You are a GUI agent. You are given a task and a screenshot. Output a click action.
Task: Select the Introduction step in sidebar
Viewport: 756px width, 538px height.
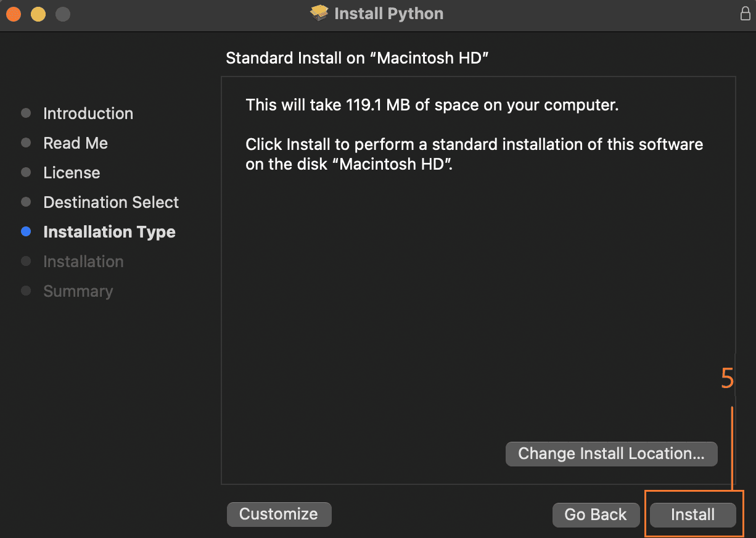(88, 114)
